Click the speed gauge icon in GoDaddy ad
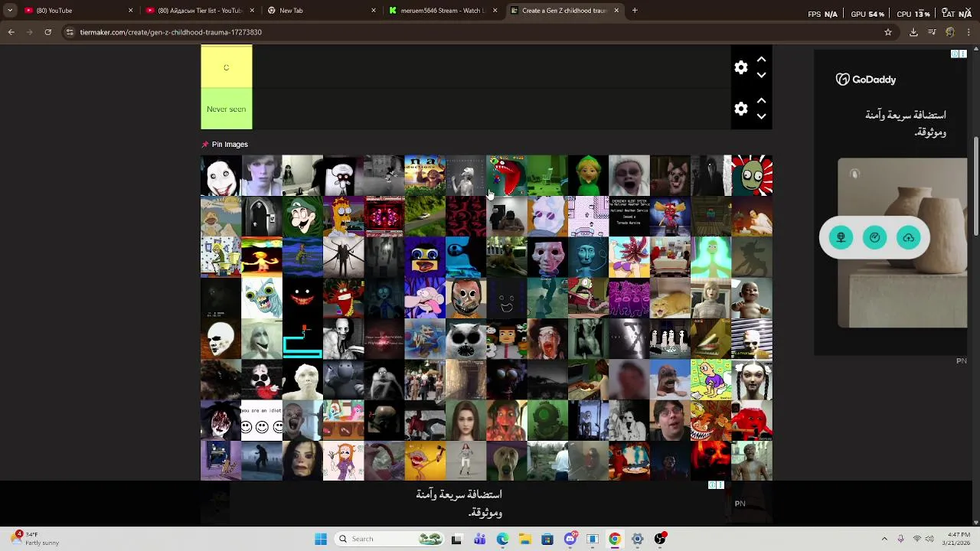Viewport: 980px width, 551px height. tap(874, 237)
